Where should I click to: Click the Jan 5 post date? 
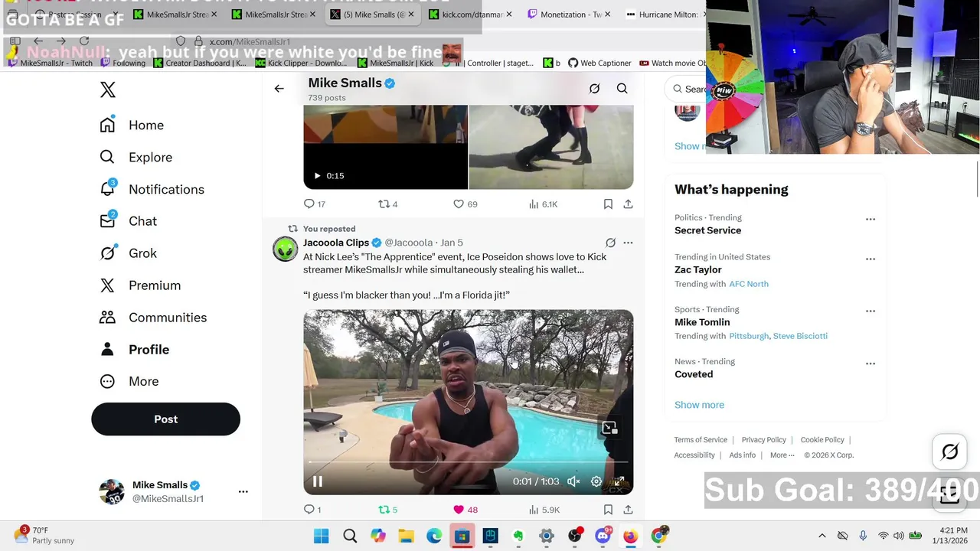452,243
